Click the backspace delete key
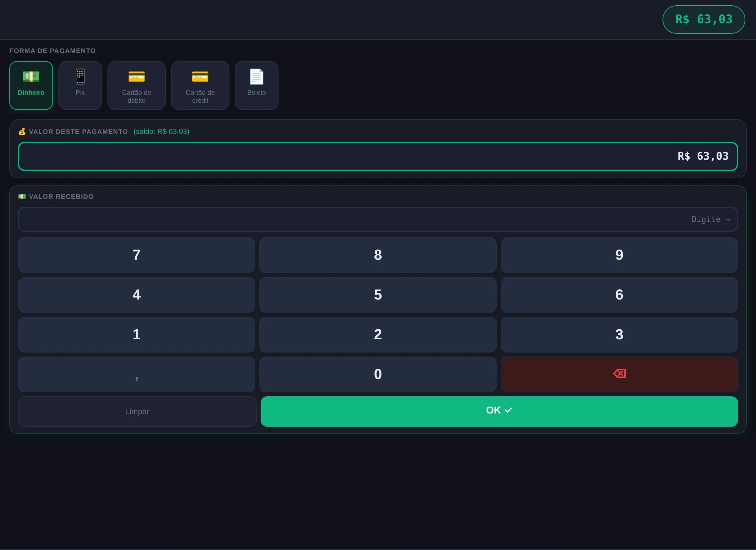The image size is (756, 550). (619, 374)
